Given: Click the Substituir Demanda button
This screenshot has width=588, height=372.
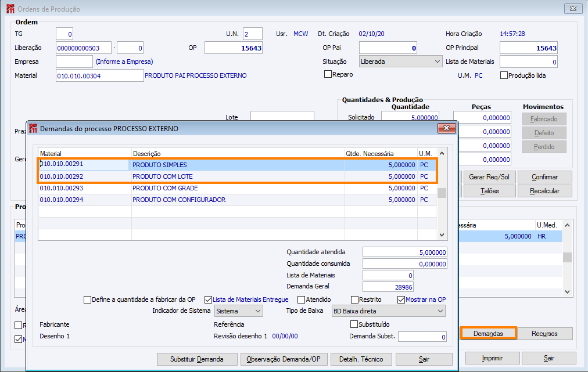Looking at the screenshot, I should point(196,359).
